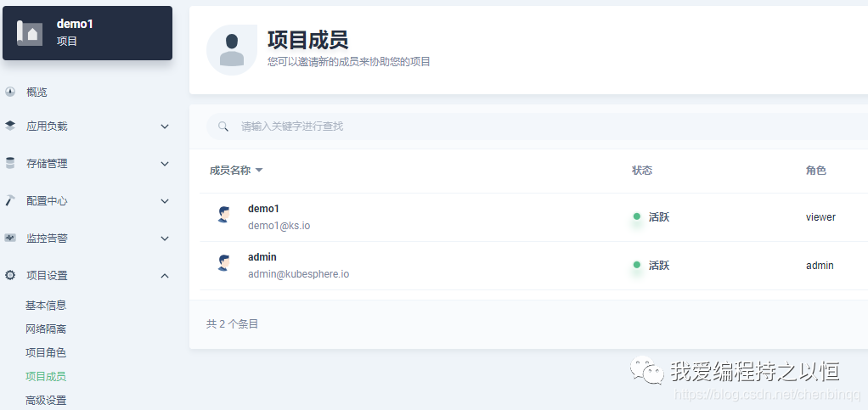The height and width of the screenshot is (410, 868).
Task: Click the configuration center hammer icon
Action: point(10,200)
